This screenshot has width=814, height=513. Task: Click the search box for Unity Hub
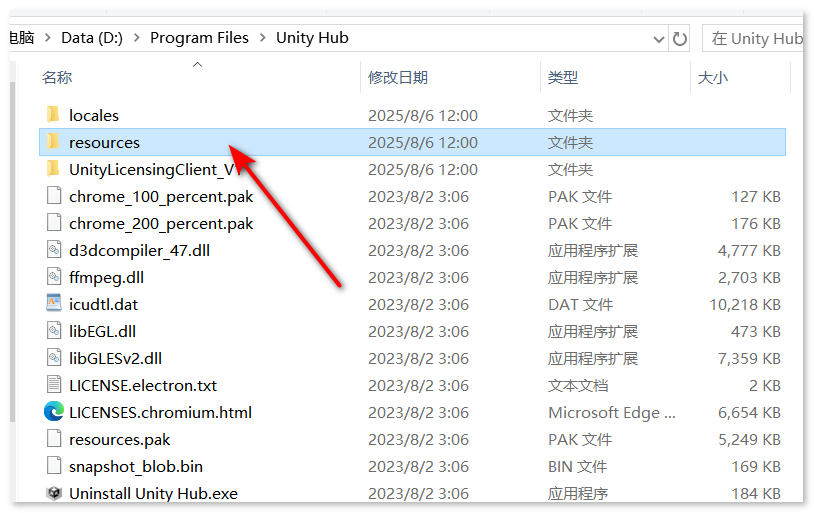pyautogui.click(x=752, y=39)
